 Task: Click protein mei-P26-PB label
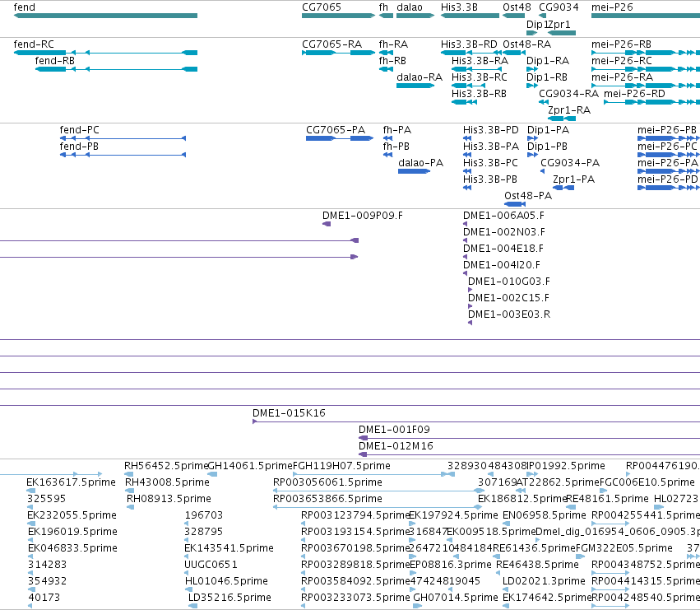667,130
